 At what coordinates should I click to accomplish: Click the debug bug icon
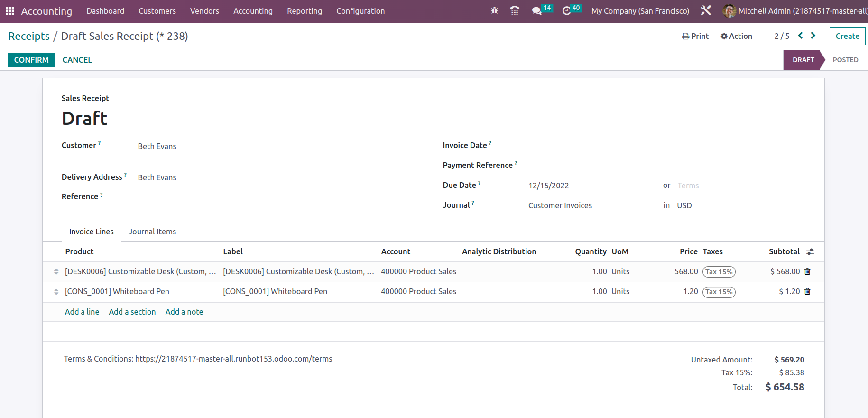pyautogui.click(x=494, y=10)
